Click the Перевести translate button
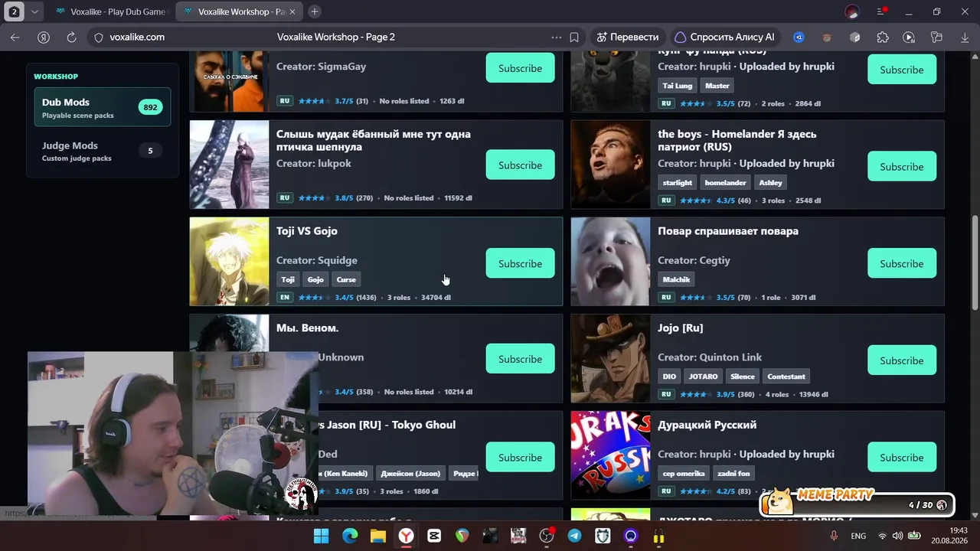980x551 pixels. point(627,37)
